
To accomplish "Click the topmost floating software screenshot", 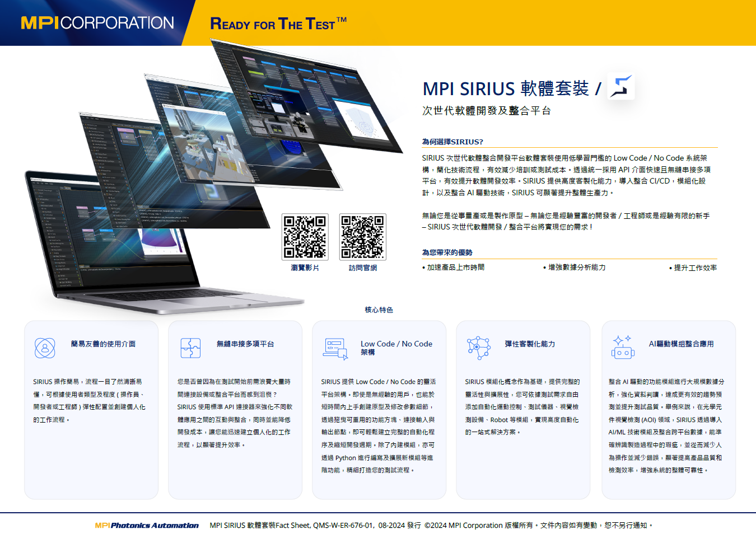I will coord(305,95).
